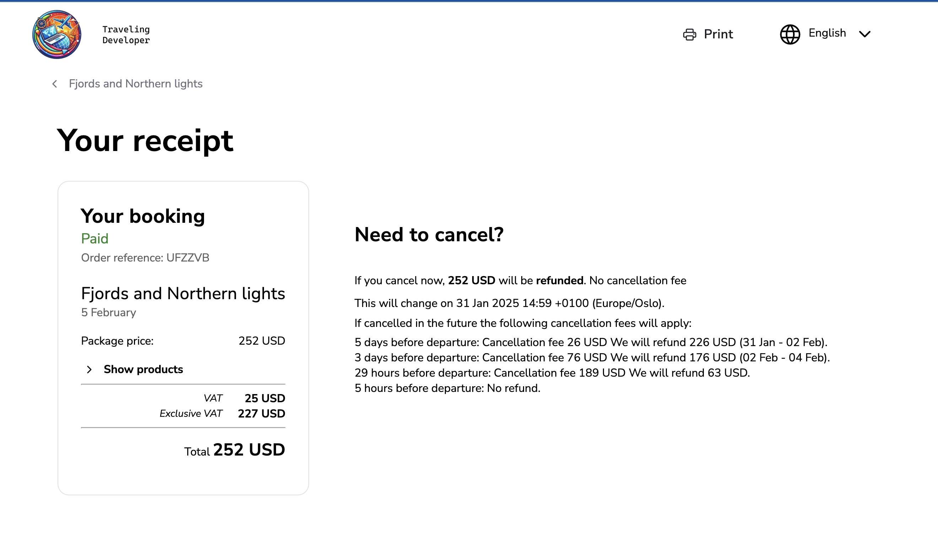The height and width of the screenshot is (560, 938).
Task: Click the Print button label
Action: click(718, 34)
